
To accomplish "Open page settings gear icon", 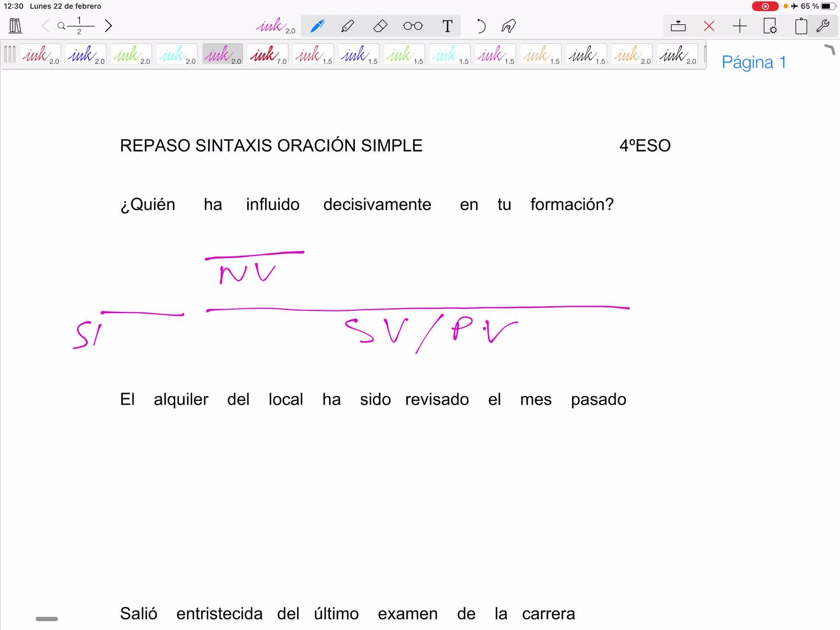I will [x=770, y=26].
